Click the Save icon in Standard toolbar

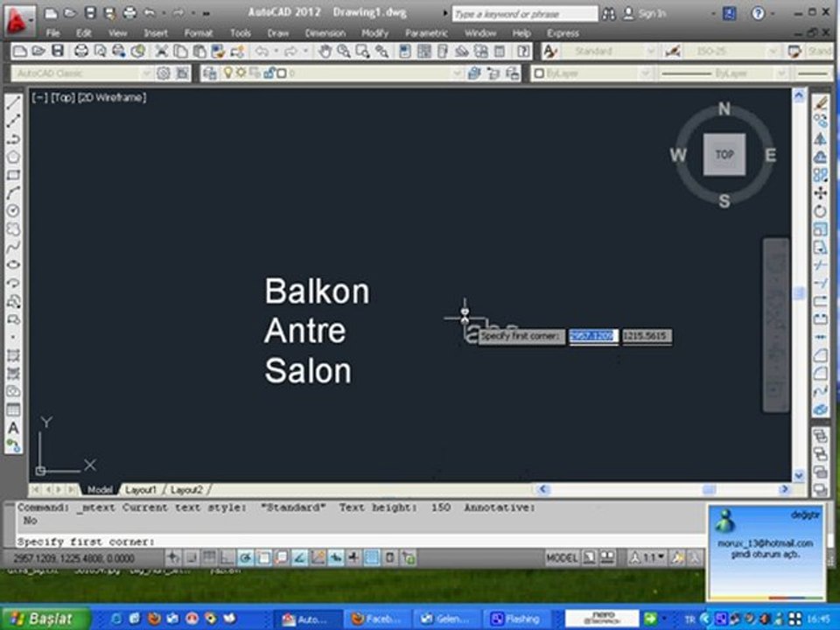(x=58, y=52)
